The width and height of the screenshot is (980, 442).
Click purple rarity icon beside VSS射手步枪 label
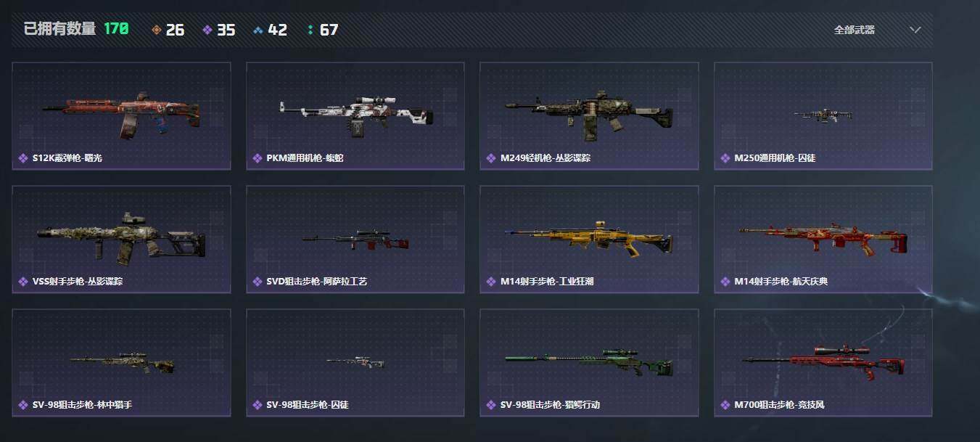(x=23, y=282)
